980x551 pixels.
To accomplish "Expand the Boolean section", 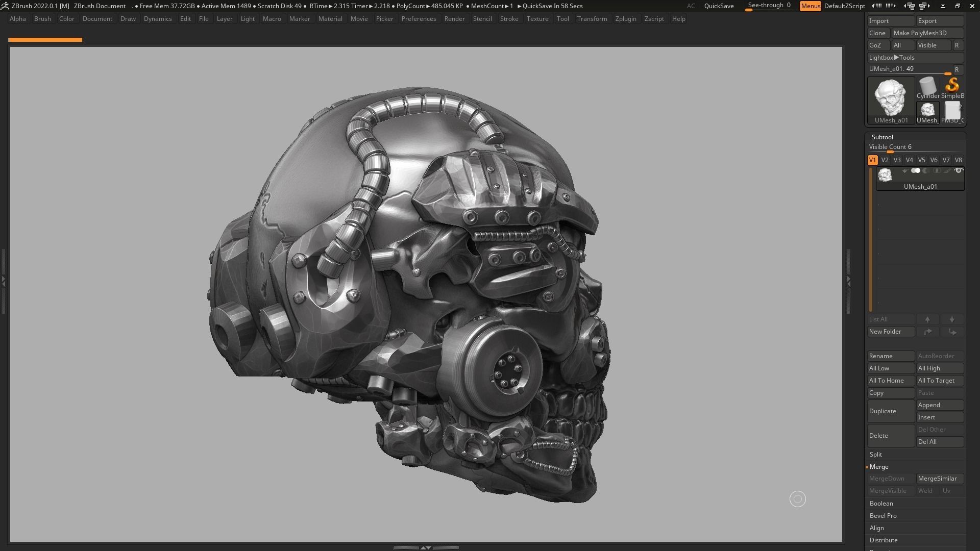I will point(881,504).
